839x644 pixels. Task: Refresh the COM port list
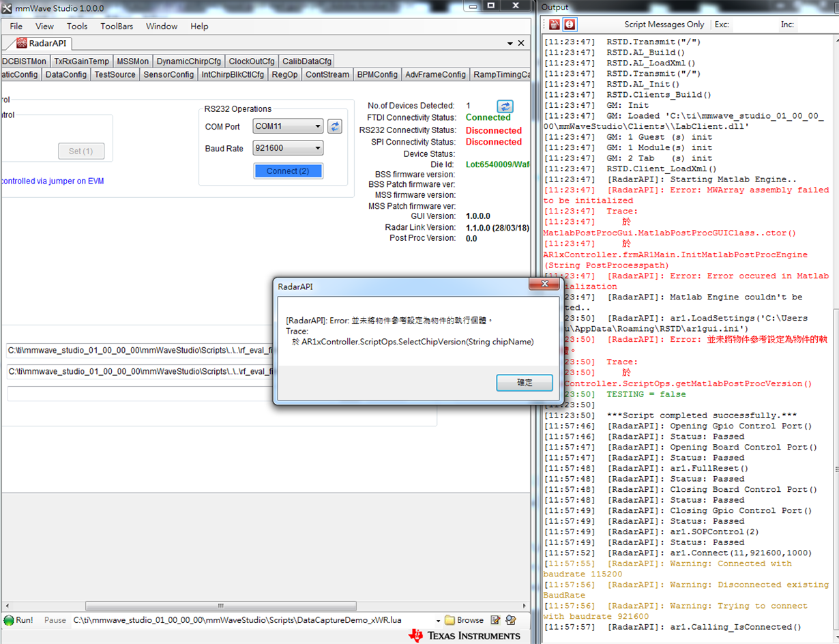334,126
